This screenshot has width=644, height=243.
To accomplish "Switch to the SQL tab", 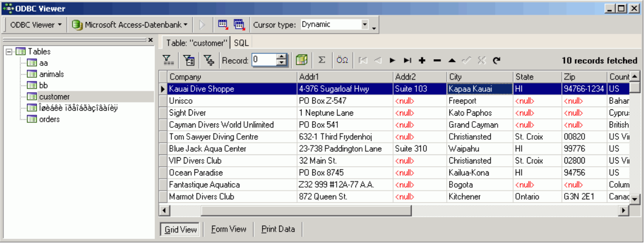I will click(x=241, y=43).
